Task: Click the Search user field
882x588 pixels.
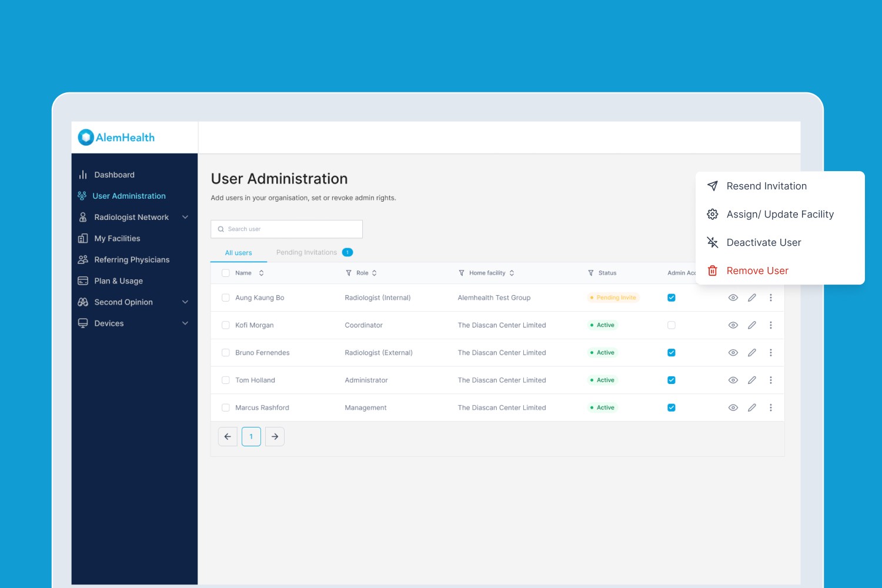Action: [x=287, y=229]
